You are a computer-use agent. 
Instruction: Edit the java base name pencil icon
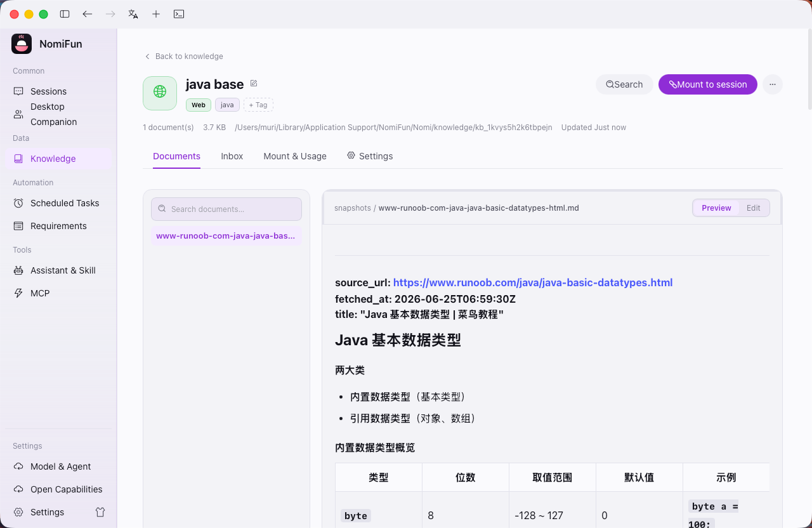[254, 83]
